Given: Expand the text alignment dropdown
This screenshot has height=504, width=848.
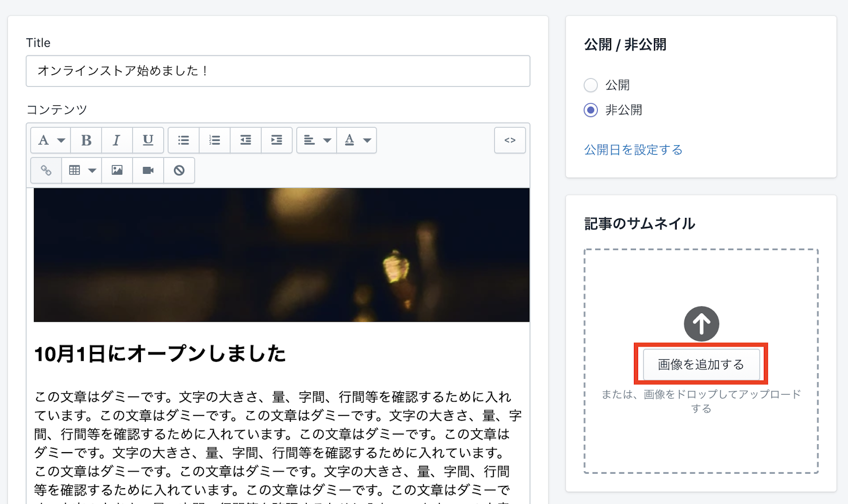Looking at the screenshot, I should pyautogui.click(x=317, y=140).
